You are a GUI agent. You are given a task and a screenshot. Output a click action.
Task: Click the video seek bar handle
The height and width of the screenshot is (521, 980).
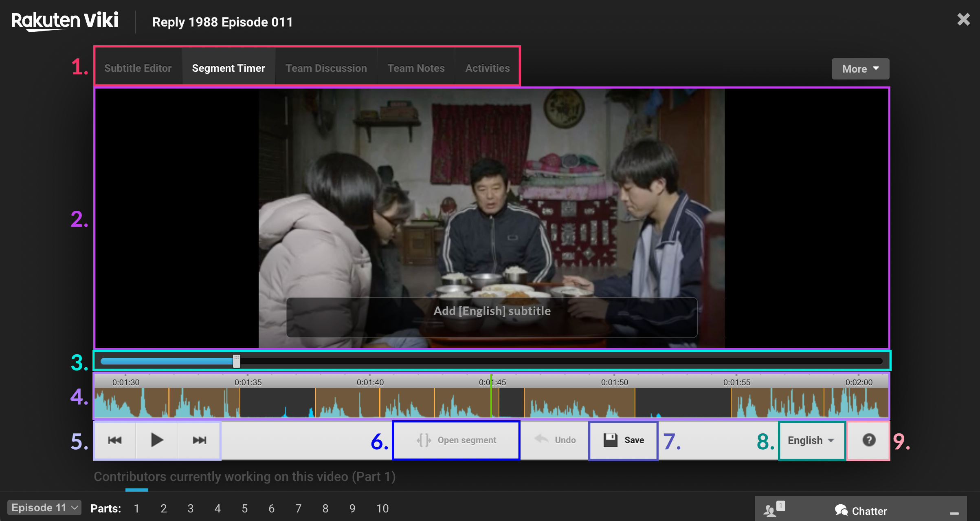[x=236, y=361]
